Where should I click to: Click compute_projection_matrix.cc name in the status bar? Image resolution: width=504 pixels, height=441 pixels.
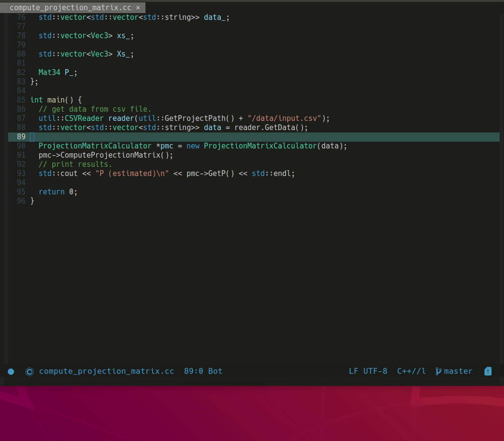pyautogui.click(x=107, y=371)
